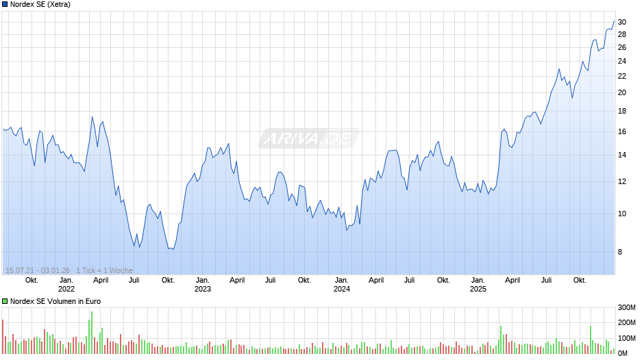The height and width of the screenshot is (360, 644).
Task: Click the tallest green volume bar near April 2022
Action: 92,333
